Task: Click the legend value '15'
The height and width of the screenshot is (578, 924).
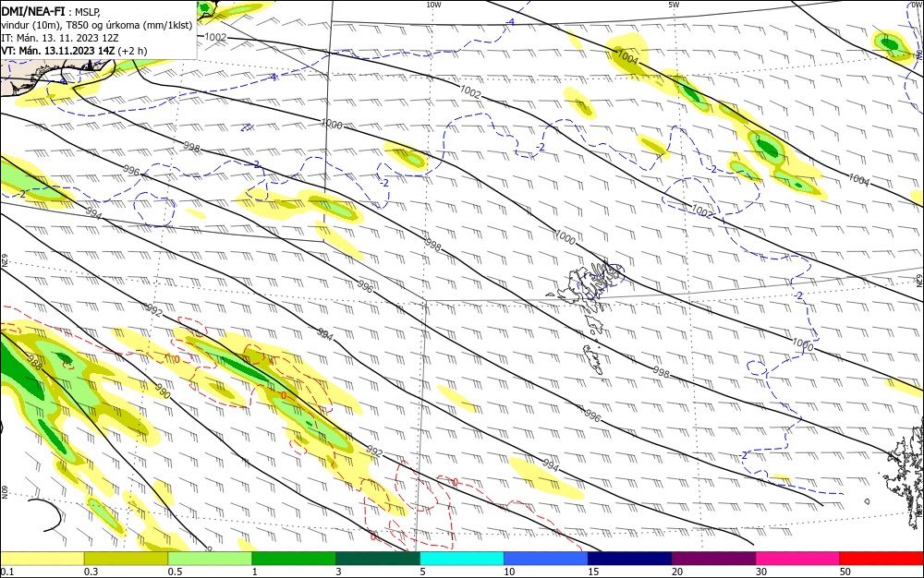Action: pos(593,572)
